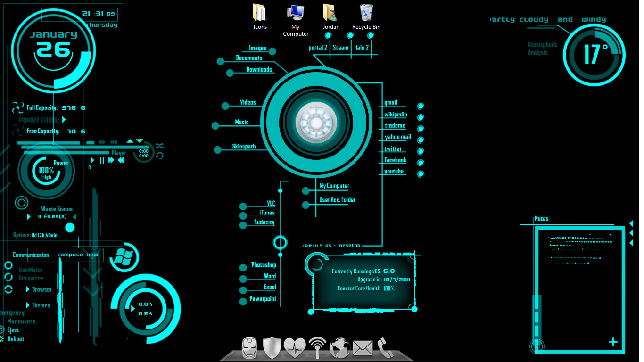Open the Recycle Bin desktop icon

tap(366, 16)
